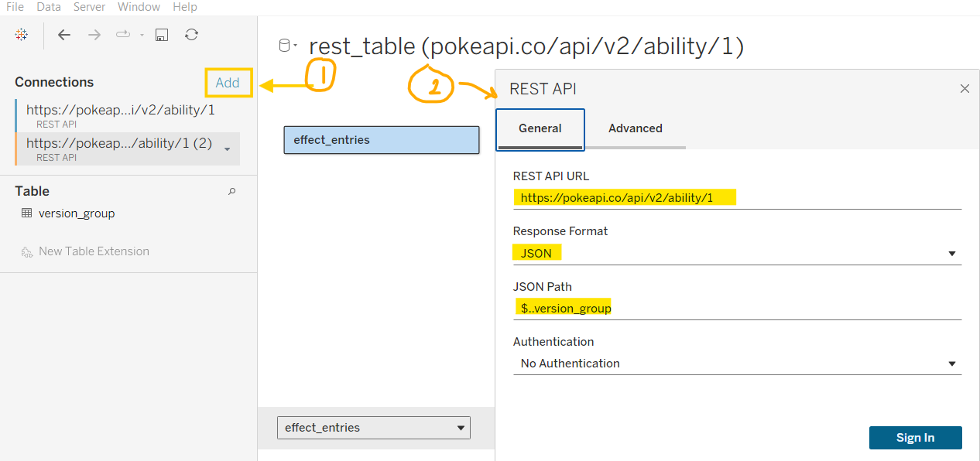This screenshot has height=461, width=980.
Task: Click the New Table Extension icon
Action: pyautogui.click(x=26, y=251)
